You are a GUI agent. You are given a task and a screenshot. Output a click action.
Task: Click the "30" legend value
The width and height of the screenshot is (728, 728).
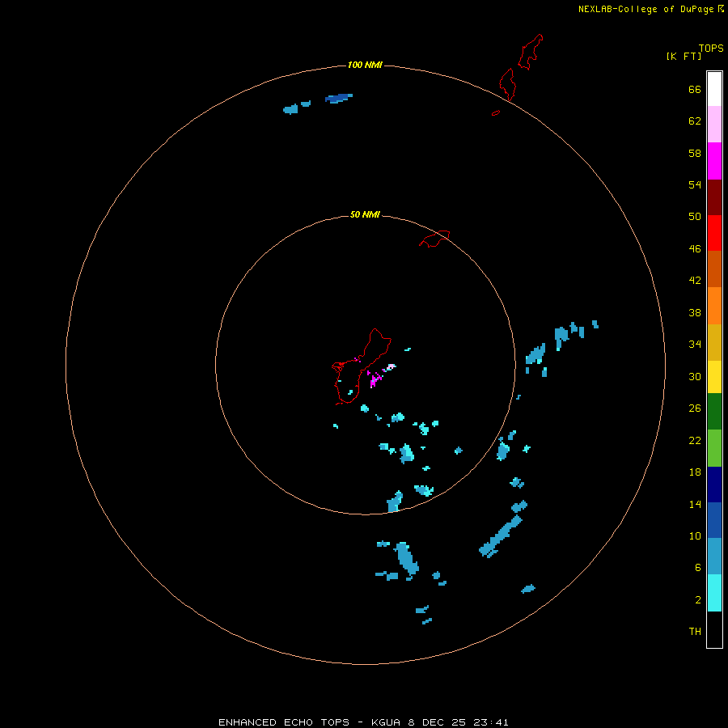tap(695, 376)
